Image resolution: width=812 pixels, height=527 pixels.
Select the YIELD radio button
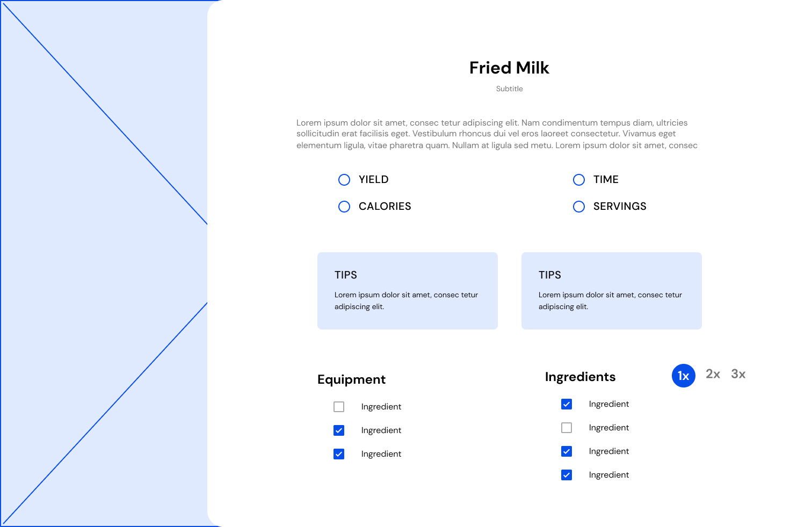click(x=344, y=180)
